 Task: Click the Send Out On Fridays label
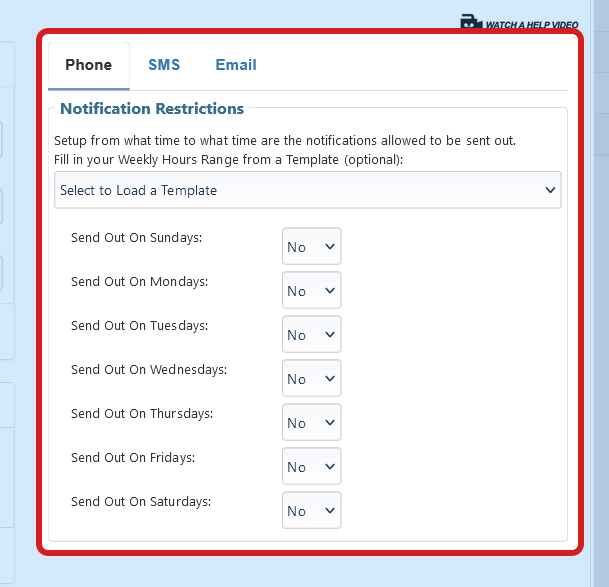(x=133, y=458)
